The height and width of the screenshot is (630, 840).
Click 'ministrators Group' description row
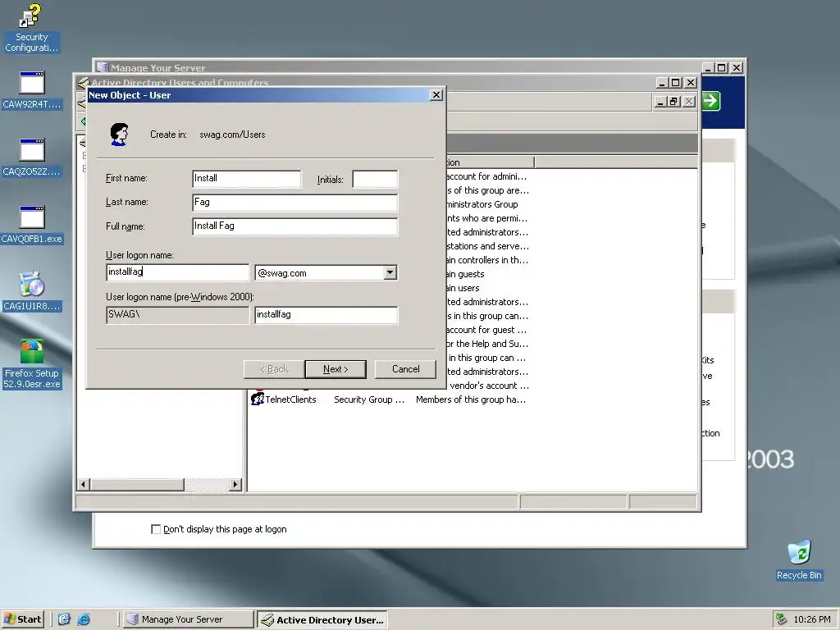(482, 204)
